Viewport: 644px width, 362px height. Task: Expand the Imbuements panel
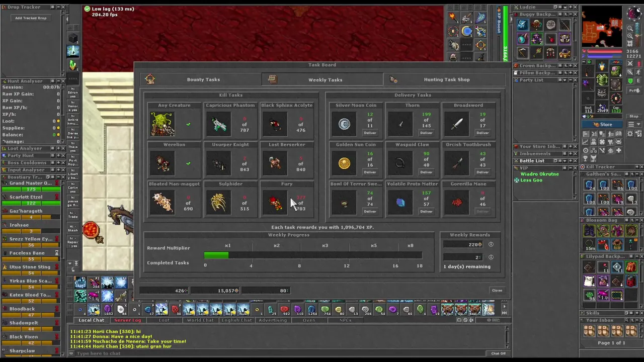point(570,153)
